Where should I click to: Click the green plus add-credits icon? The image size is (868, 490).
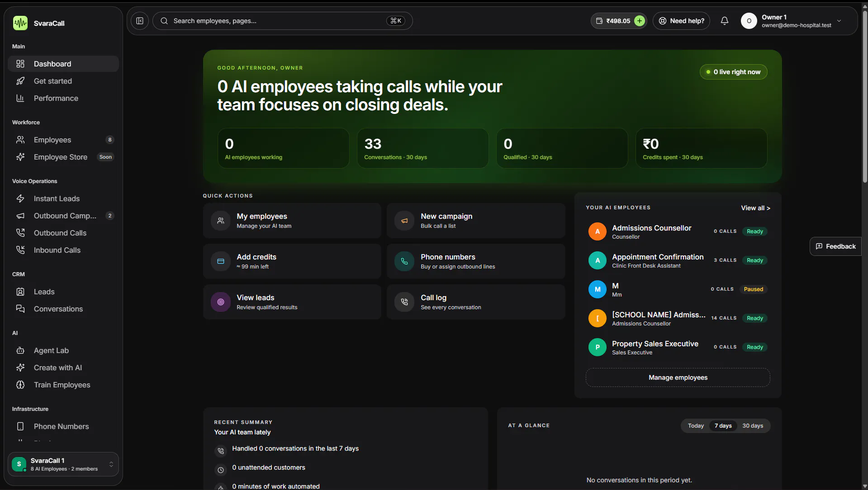click(x=639, y=21)
